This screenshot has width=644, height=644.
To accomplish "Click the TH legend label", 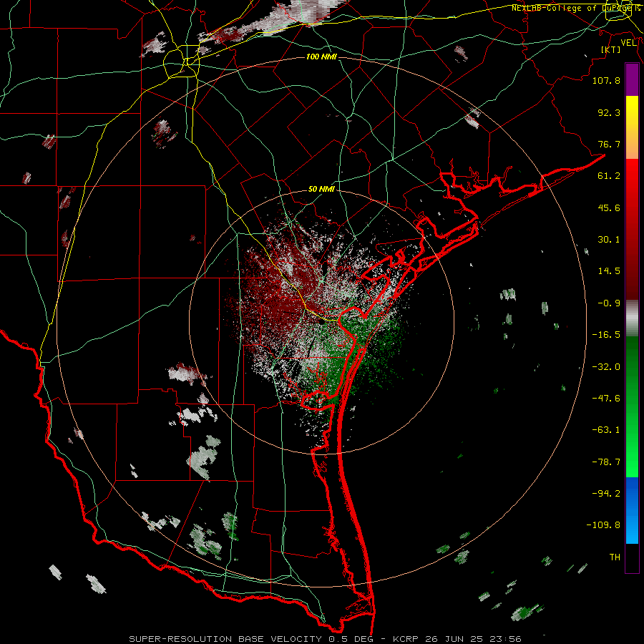I will click(615, 557).
